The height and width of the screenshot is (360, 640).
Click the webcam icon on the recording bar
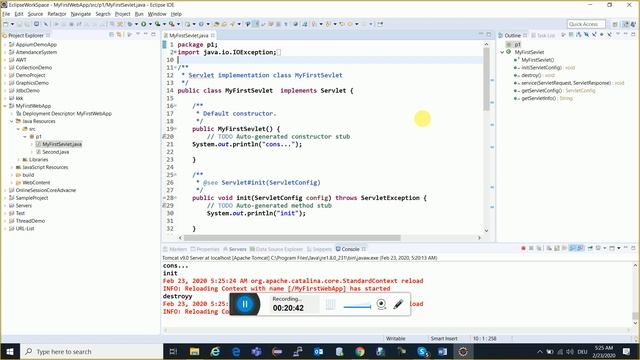click(381, 304)
